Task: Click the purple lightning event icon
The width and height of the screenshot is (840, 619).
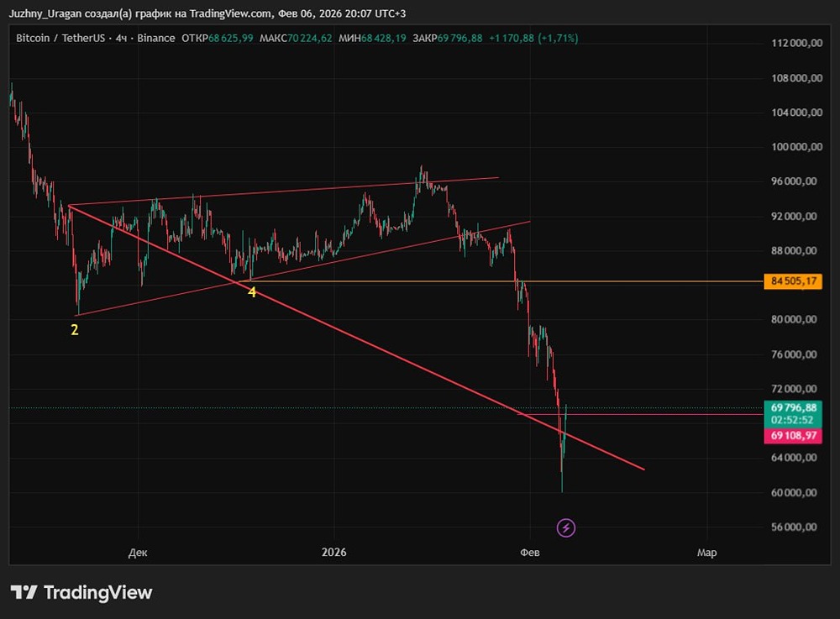Action: click(565, 528)
